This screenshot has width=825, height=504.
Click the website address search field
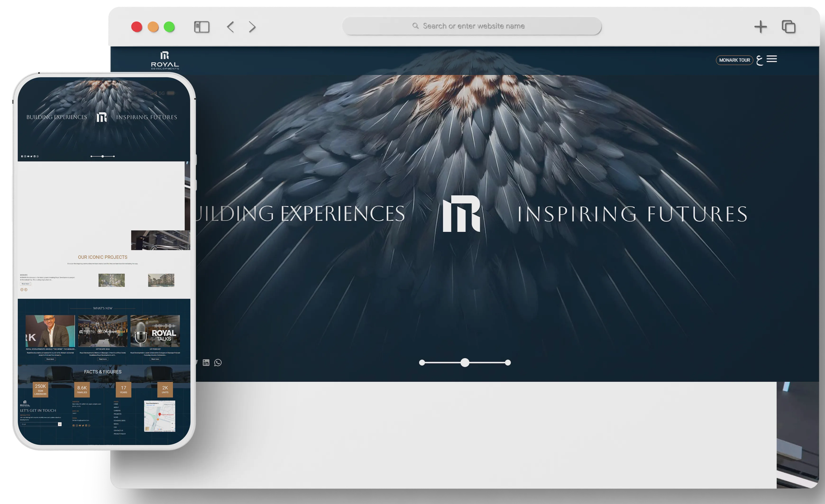[472, 26]
